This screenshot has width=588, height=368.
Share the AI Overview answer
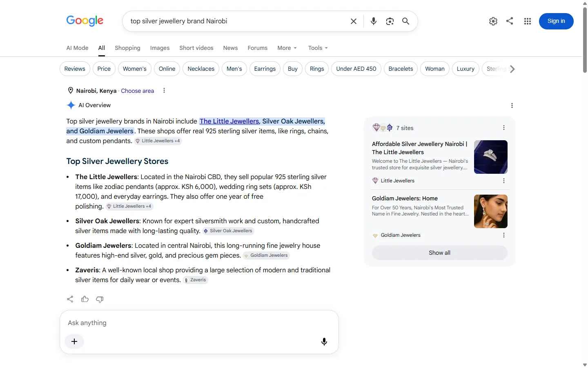[x=70, y=299]
